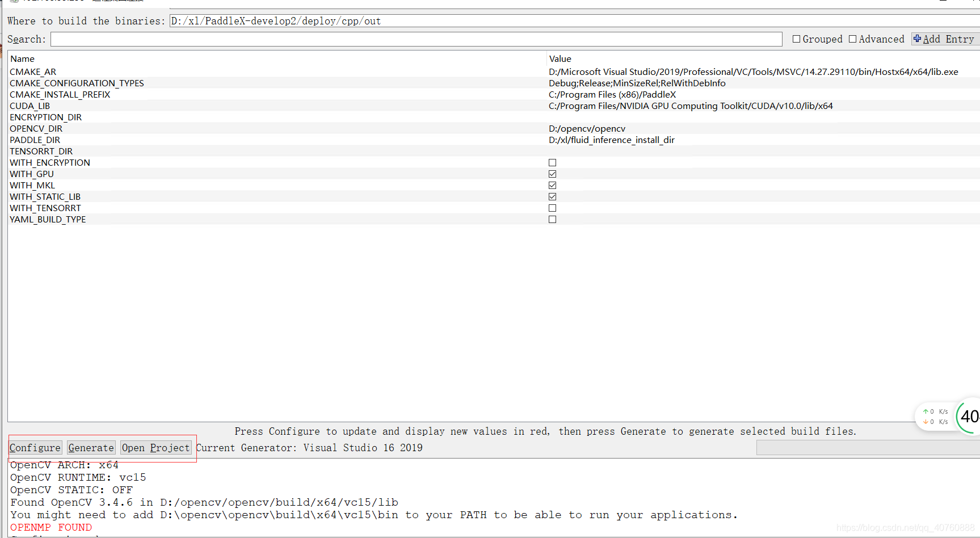
Task: Click the OpenCV ARCH: x64 log line
Action: point(64,465)
